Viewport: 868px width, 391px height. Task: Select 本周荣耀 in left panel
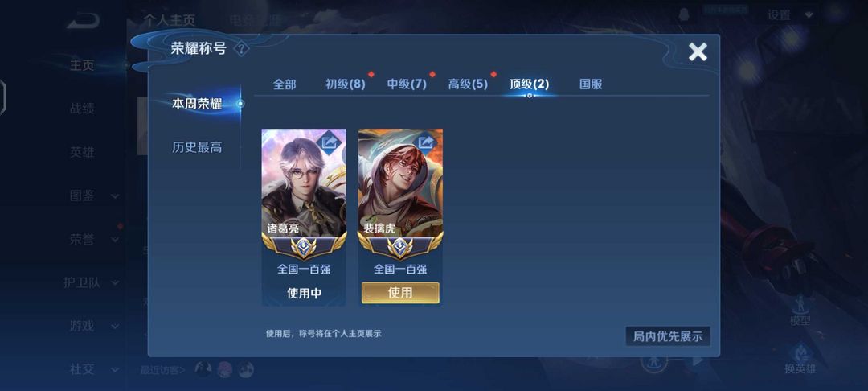pyautogui.click(x=197, y=104)
